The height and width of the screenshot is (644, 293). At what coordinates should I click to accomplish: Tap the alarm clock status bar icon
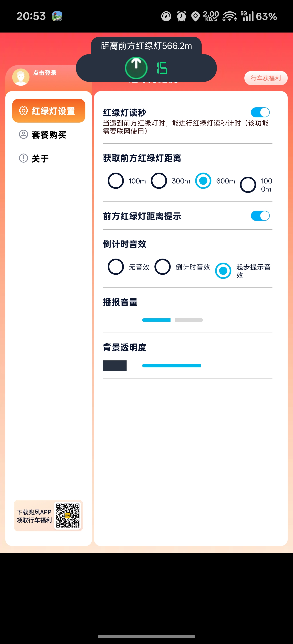click(181, 16)
